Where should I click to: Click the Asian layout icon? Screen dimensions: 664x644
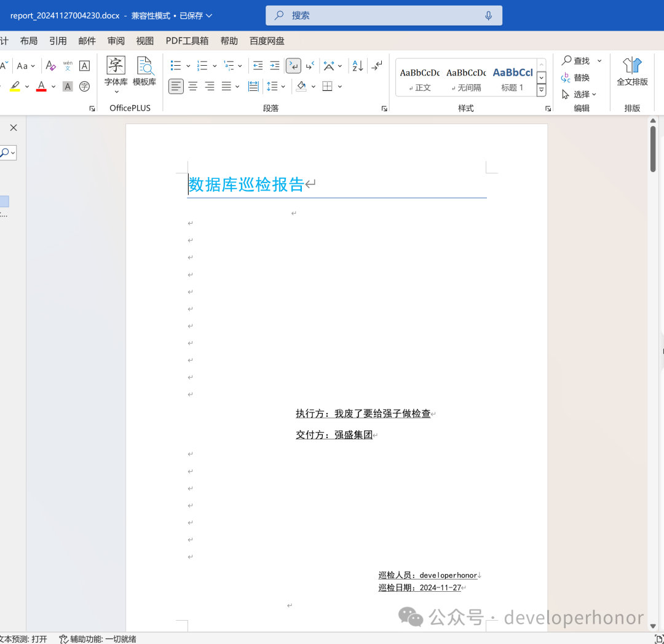[329, 66]
